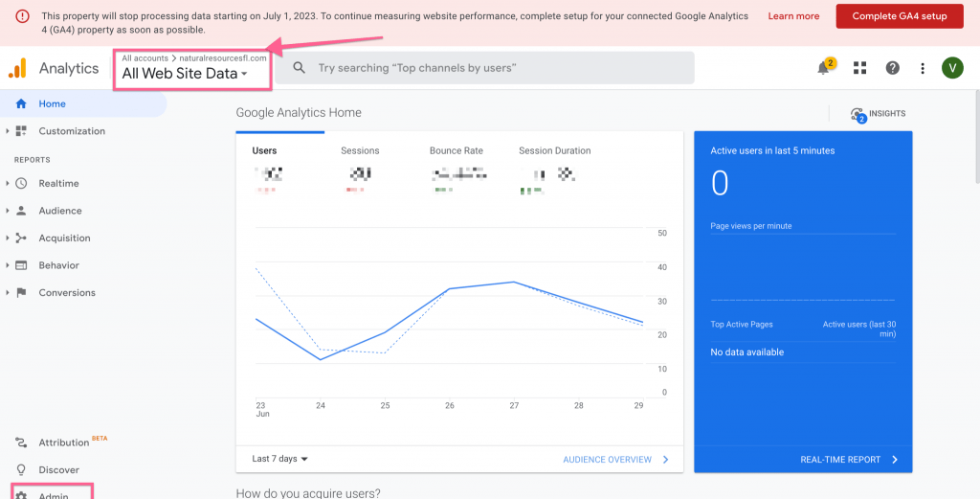Select the Session Duration metric tab

coord(554,150)
